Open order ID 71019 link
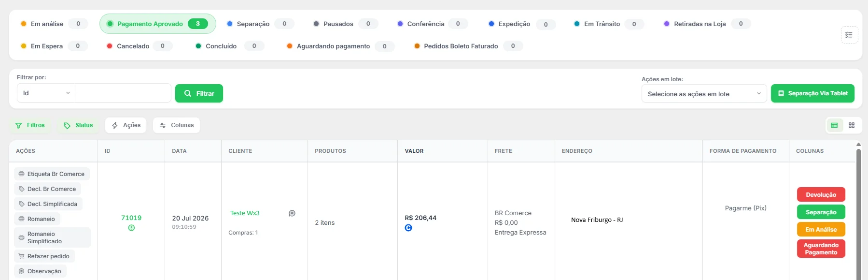 (x=131, y=218)
